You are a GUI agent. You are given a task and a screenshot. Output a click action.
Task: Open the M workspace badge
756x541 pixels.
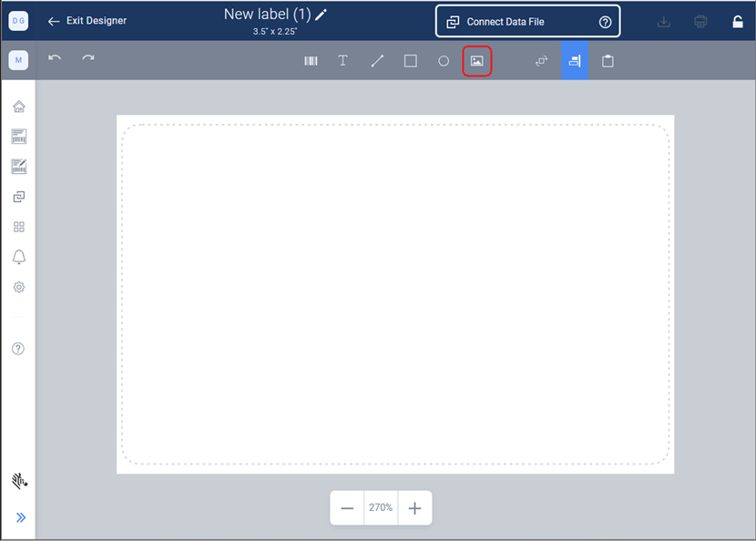[x=18, y=60]
